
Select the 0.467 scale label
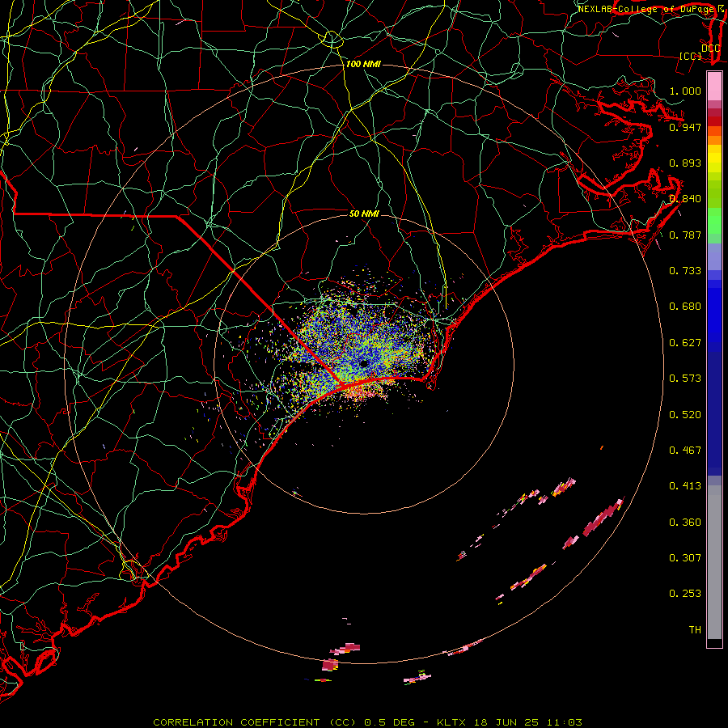pos(685,450)
